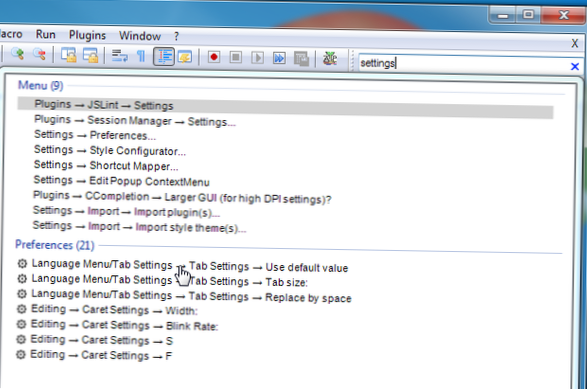
Task: Click the Save Recorded Macro icon
Action: [x=301, y=58]
